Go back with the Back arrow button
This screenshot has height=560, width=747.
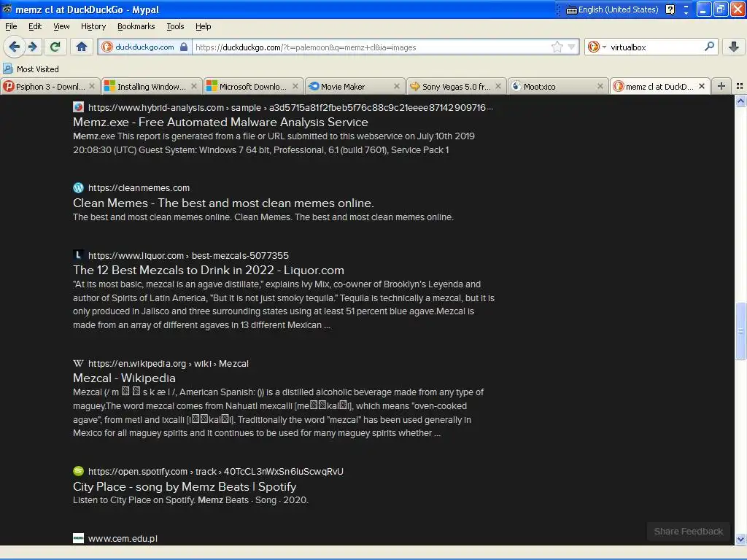[x=14, y=47]
